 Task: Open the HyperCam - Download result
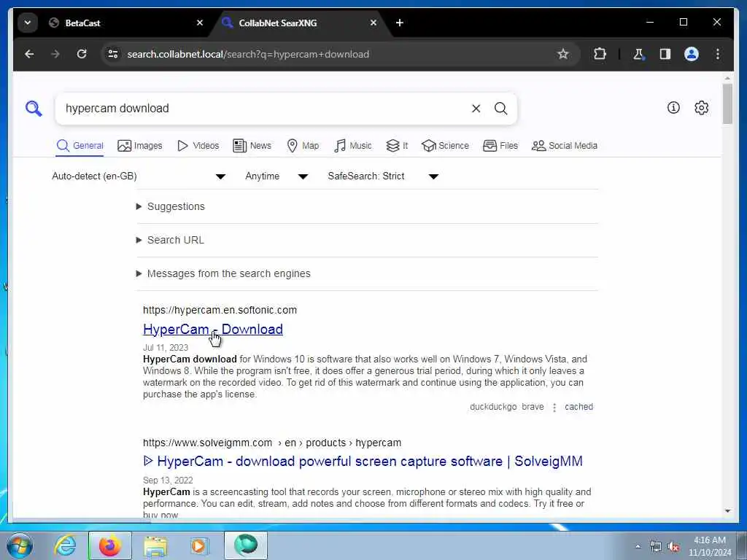tap(213, 329)
